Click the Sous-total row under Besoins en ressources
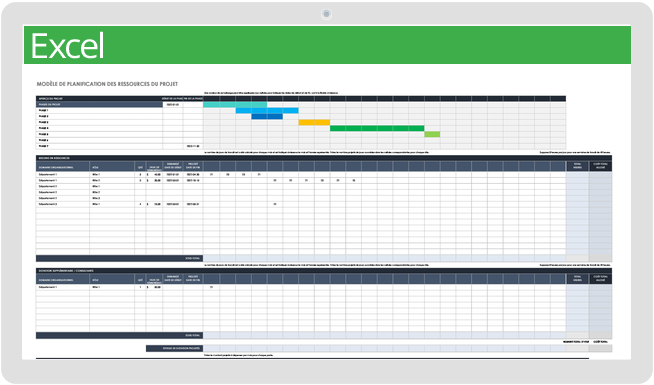 [119, 259]
